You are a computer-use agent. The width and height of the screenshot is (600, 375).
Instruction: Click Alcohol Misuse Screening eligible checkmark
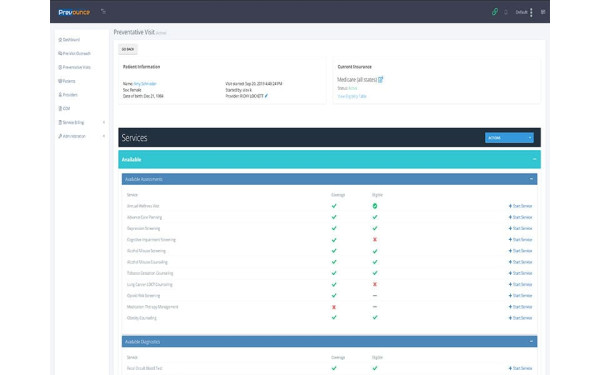375,251
